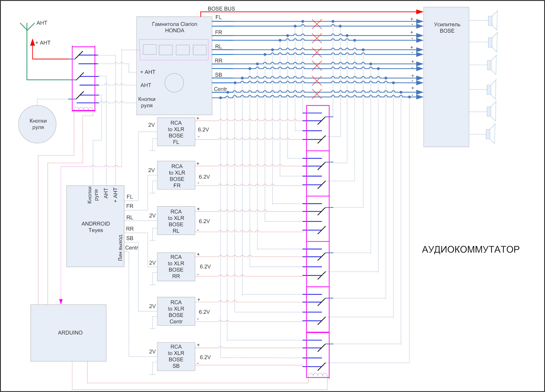Screen dimensions: 545x392
Task: Click the red X on the SB line
Action: (x=317, y=81)
